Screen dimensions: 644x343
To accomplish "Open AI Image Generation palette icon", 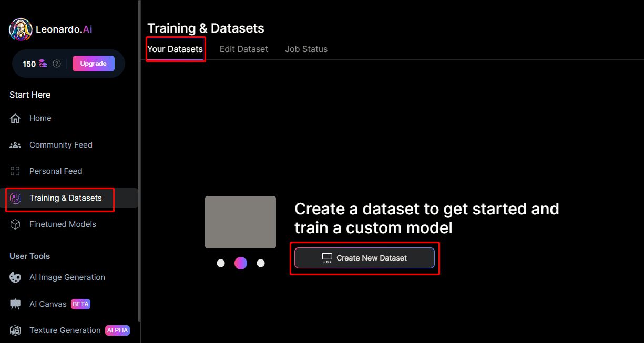I will point(15,277).
